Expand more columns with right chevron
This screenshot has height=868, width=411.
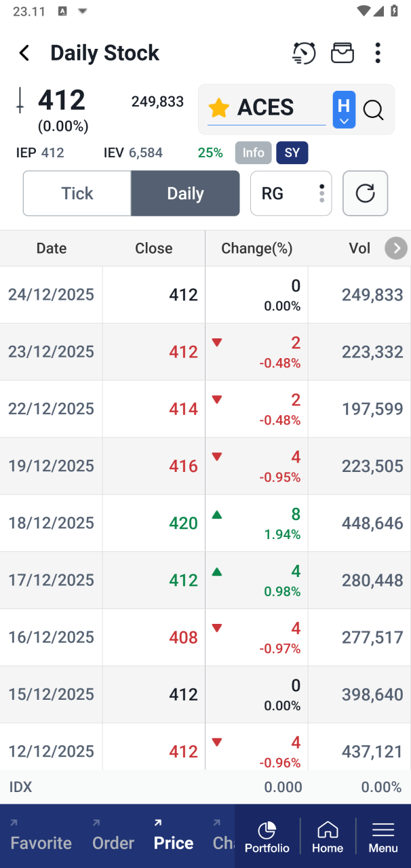[x=396, y=248]
